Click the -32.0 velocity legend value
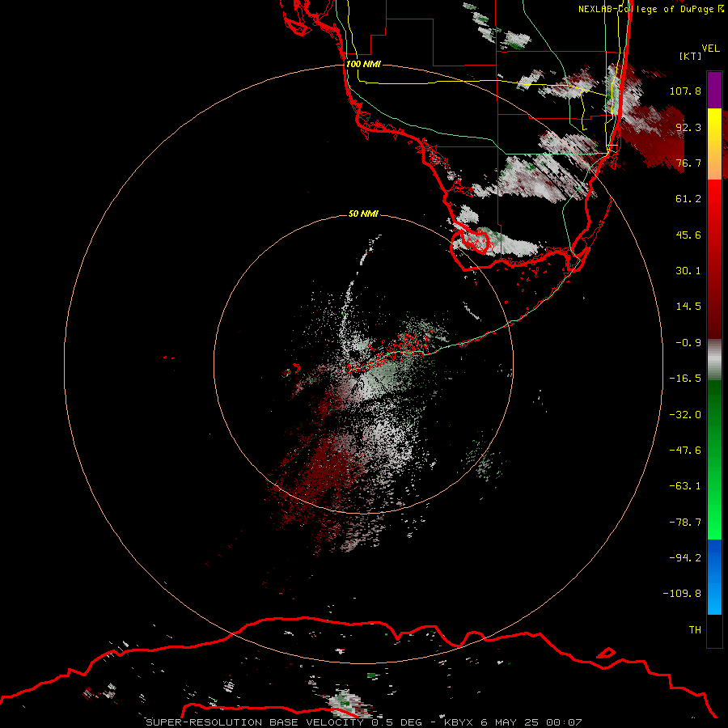728x728 pixels. click(x=685, y=415)
